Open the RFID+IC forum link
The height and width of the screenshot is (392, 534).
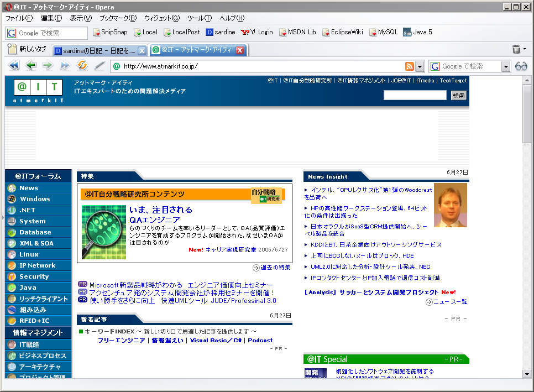pyautogui.click(x=38, y=321)
